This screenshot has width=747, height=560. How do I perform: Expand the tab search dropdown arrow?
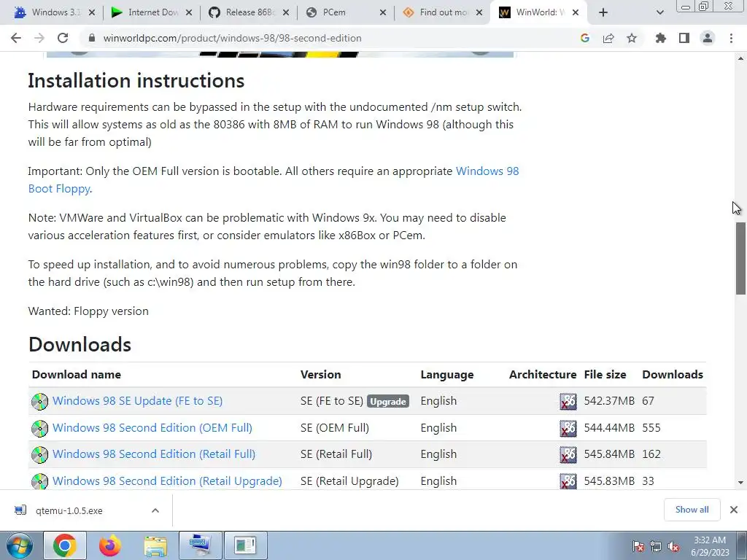(659, 12)
